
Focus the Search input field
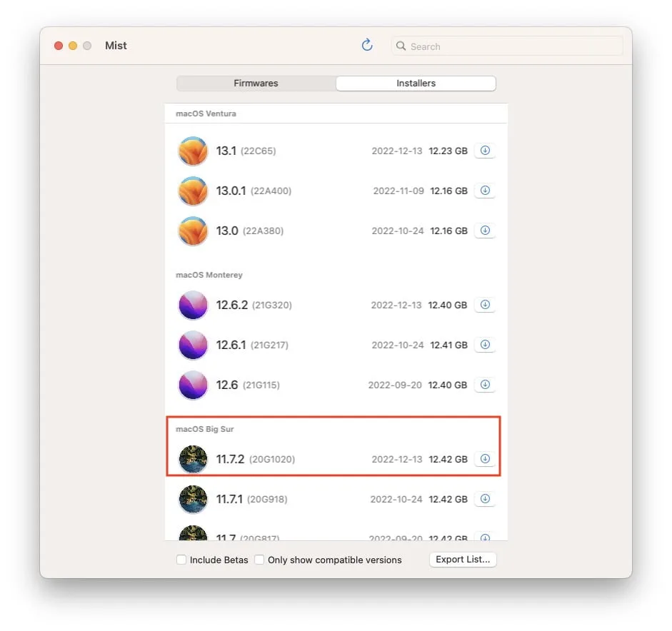[507, 46]
